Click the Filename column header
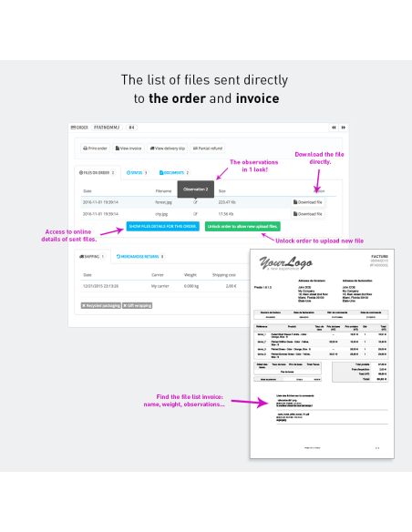The height and width of the screenshot is (532, 412). coord(163,191)
